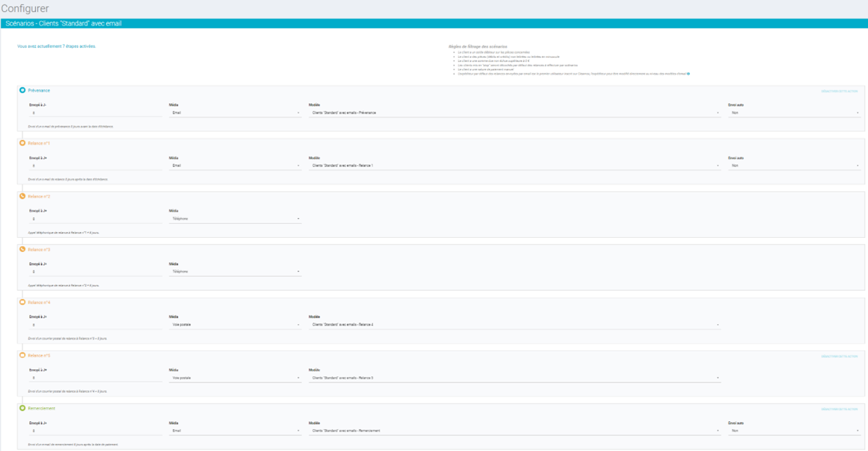
Task: Change Envoi auto setting for Remerciement
Action: click(x=794, y=431)
